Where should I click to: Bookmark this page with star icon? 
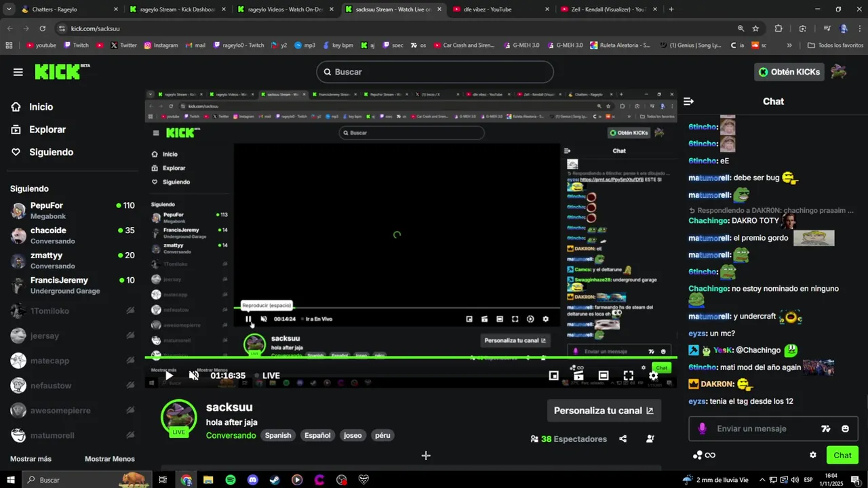[755, 28]
